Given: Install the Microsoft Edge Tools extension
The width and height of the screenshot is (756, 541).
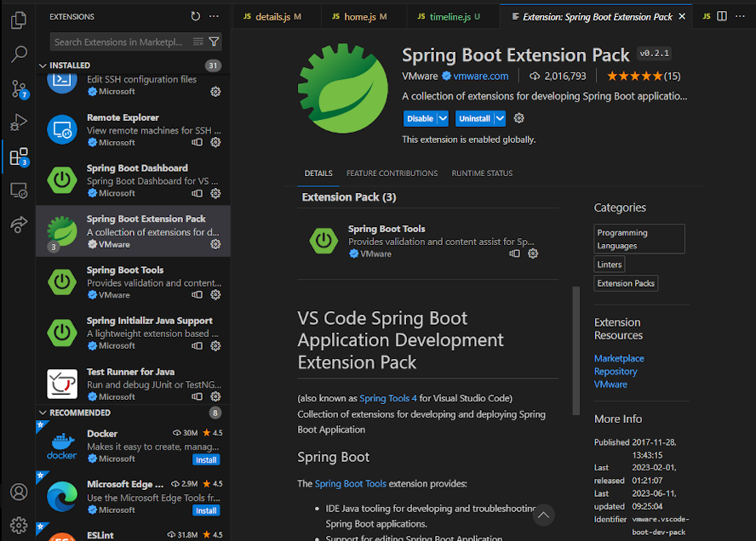Looking at the screenshot, I should coord(206,510).
